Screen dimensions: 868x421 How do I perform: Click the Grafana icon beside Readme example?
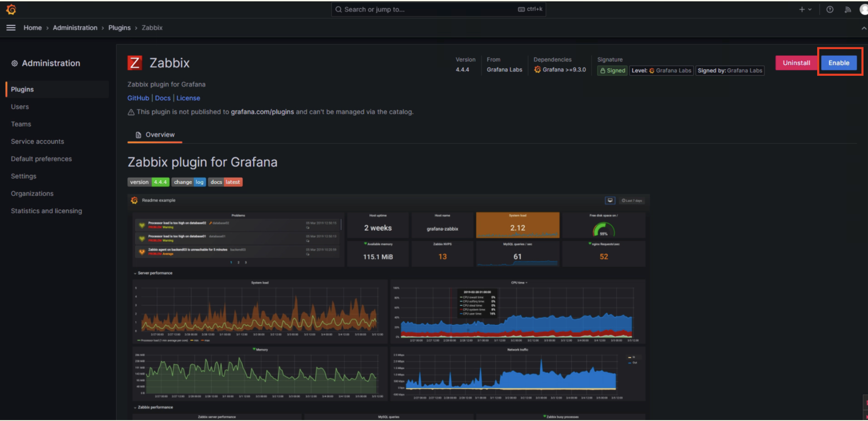click(x=134, y=200)
